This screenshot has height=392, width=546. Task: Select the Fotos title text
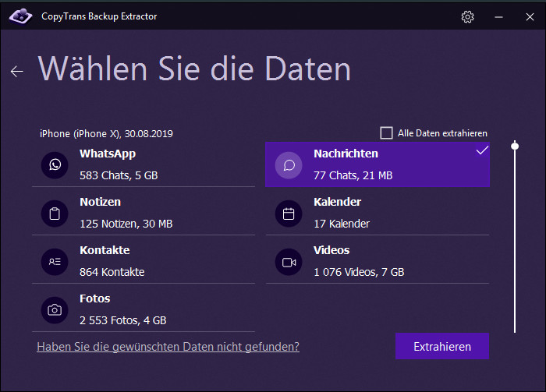point(95,298)
